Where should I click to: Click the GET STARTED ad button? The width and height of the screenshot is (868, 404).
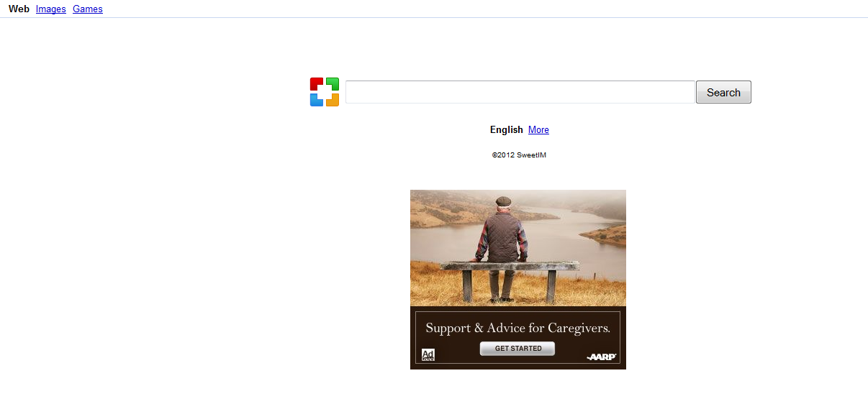(517, 349)
